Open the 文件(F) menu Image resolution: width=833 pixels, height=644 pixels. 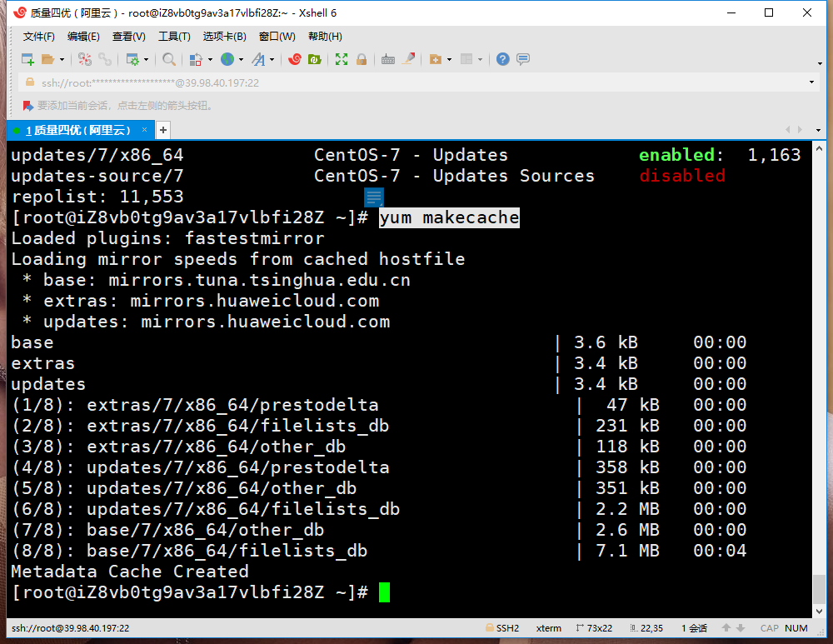coord(38,37)
